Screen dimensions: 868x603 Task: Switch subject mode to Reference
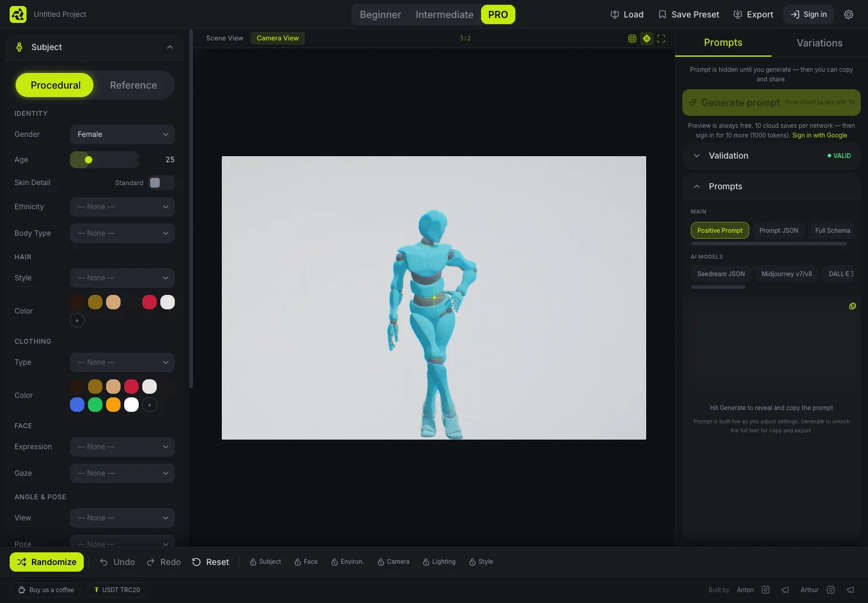coord(133,85)
